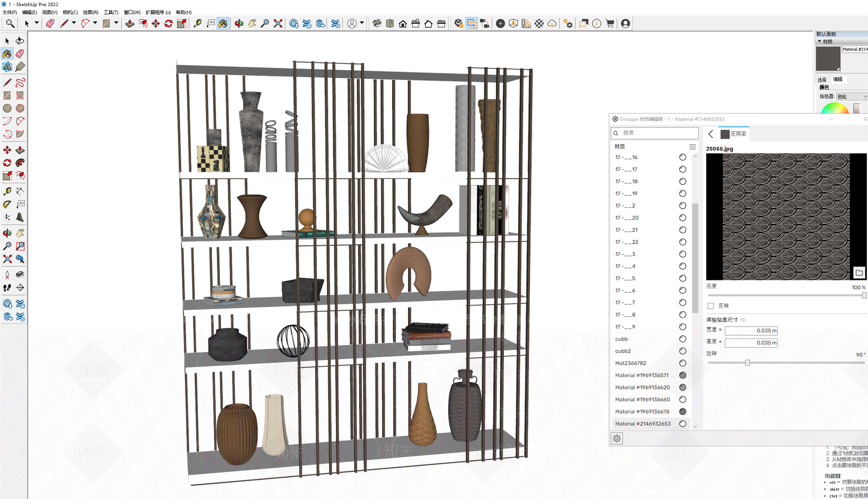Click the Look Around eye tool

coord(20,274)
